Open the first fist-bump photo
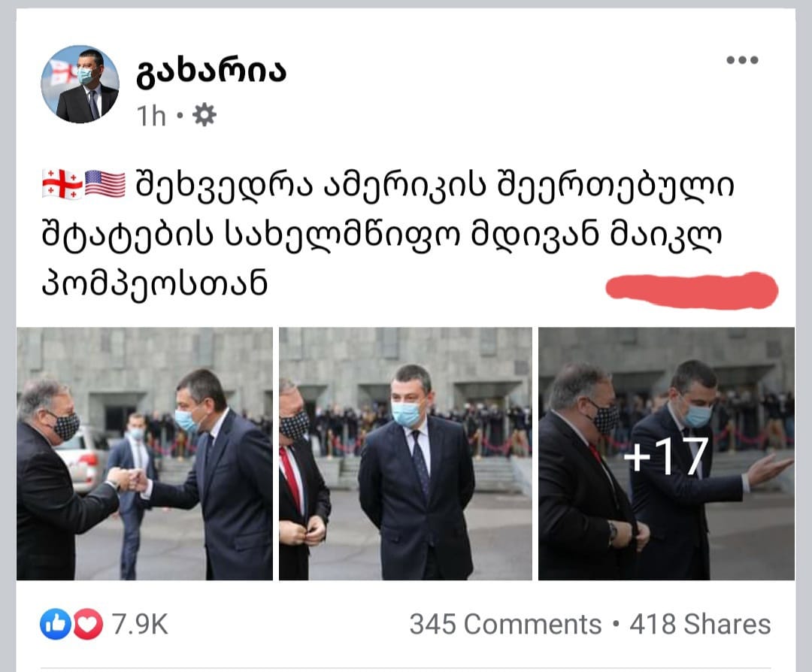Screen dimensions: 812x672 tap(144, 453)
